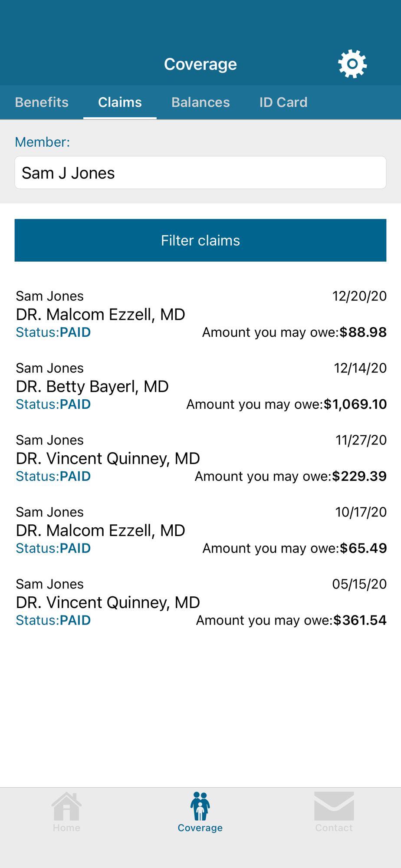This screenshot has width=401, height=868.
Task: Open the 12/20/20 Malcom Ezzell claim
Action: [x=200, y=314]
